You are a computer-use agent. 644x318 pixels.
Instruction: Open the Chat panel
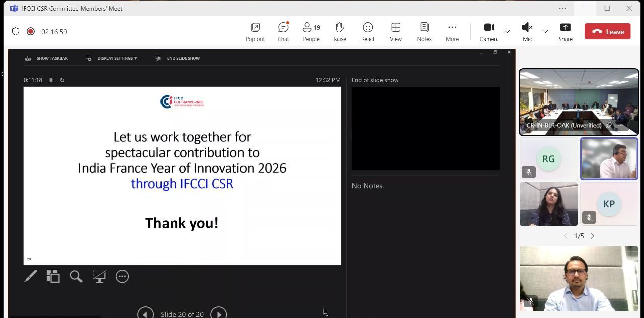pos(283,31)
